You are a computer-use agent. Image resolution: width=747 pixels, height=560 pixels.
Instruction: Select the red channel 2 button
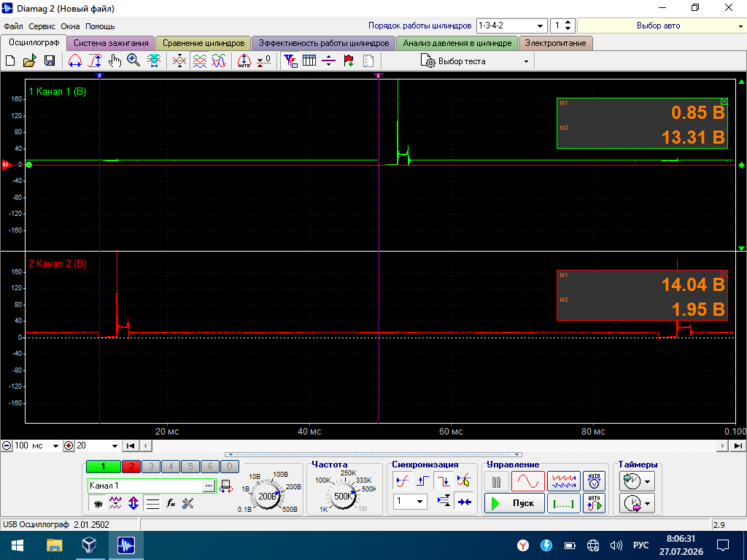131,467
